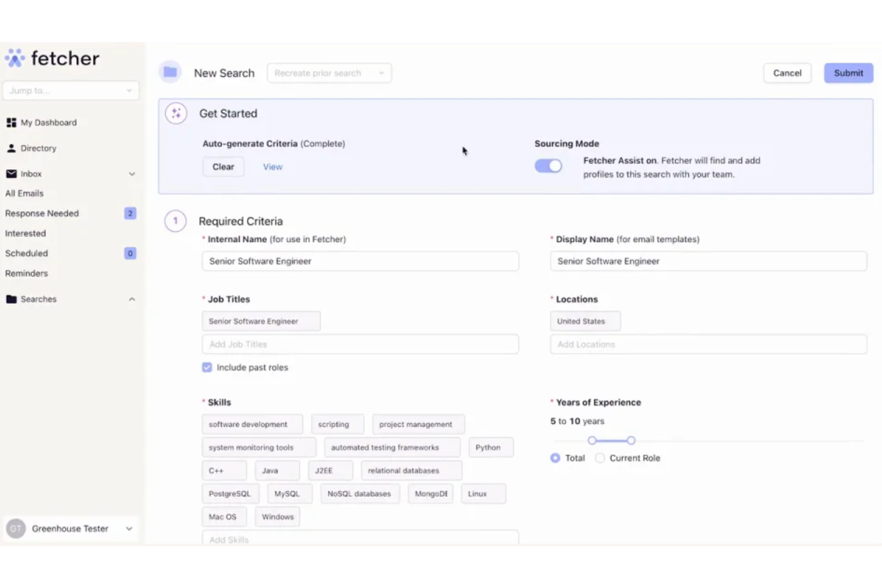Open the Greenhouse Tester account dropdown
The width and height of the screenshot is (882, 588).
tap(129, 528)
